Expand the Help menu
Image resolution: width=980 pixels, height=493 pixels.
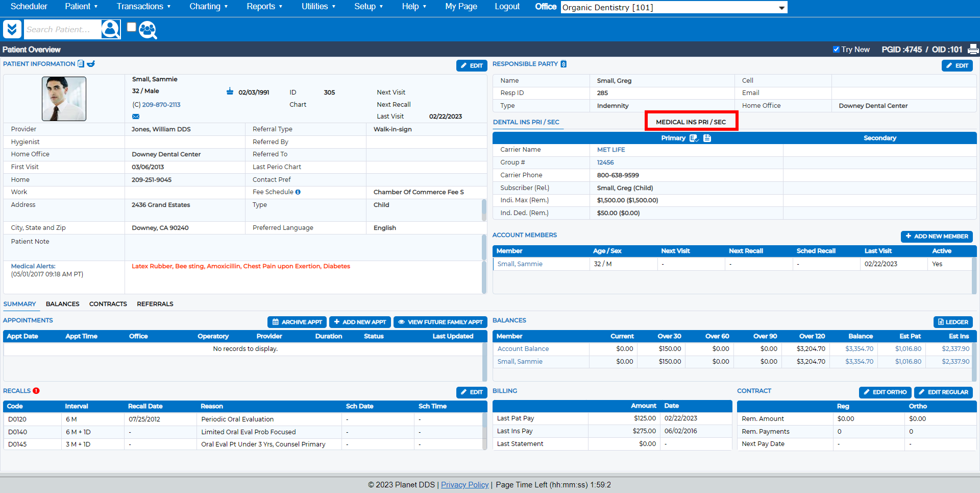tap(413, 7)
